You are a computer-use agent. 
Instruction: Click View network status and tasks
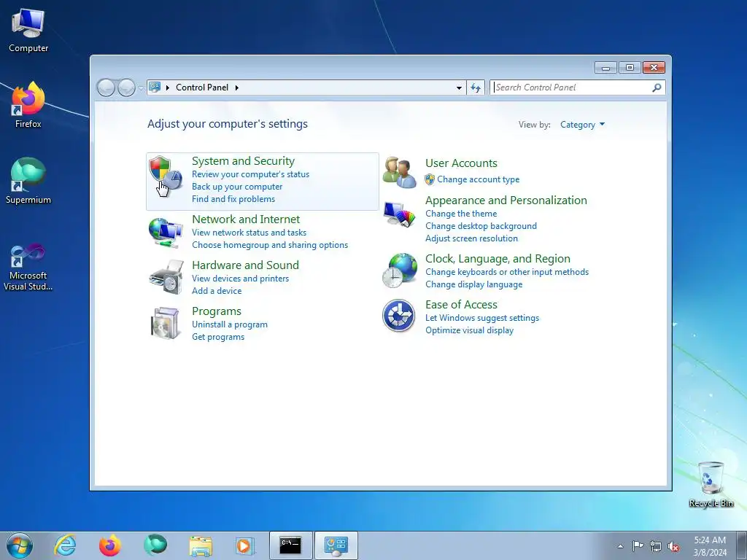[x=249, y=233]
